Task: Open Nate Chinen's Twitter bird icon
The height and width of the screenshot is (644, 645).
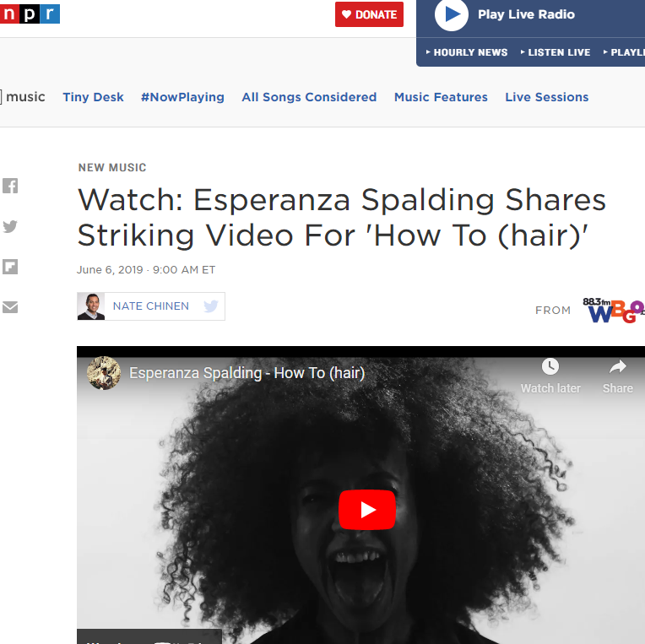Action: [x=210, y=306]
